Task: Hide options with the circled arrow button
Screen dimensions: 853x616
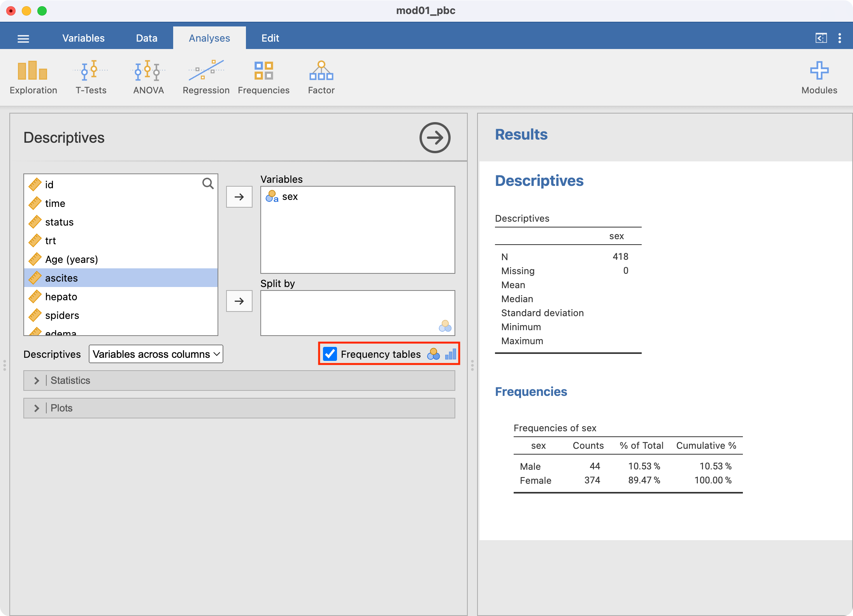Action: click(435, 138)
